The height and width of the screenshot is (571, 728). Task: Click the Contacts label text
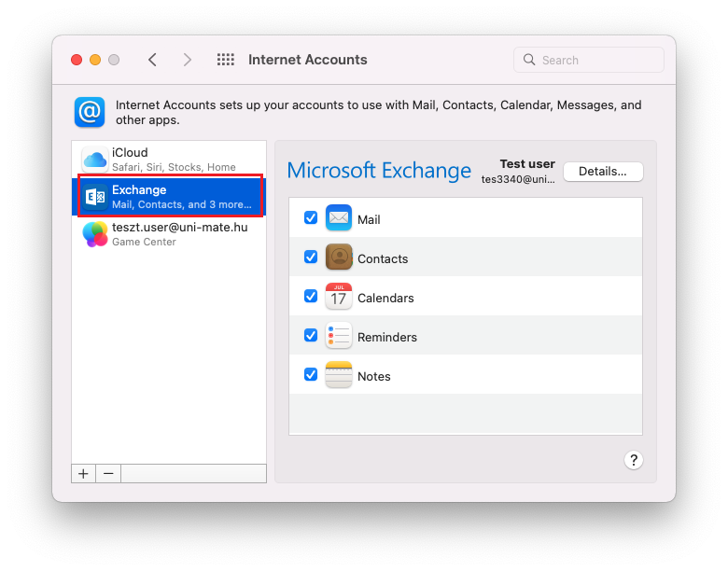coord(383,259)
